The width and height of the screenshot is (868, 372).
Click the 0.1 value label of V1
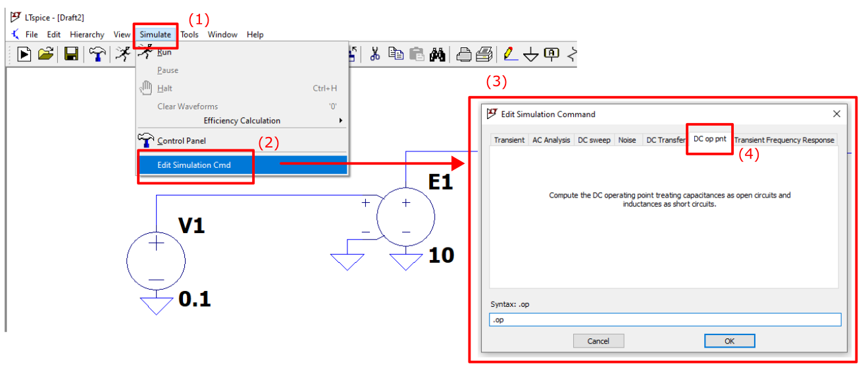195,300
